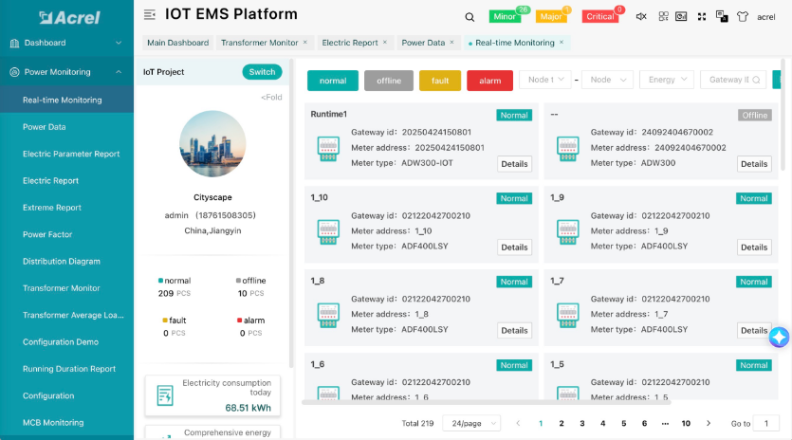Filter devices by alarm status

(x=490, y=80)
